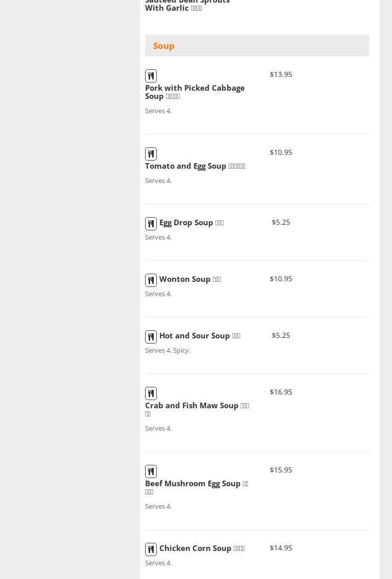Screen dimensions: 392x579
Task: Click utensils icon above Beef Mushroom Egg Soup
Action: point(151,471)
